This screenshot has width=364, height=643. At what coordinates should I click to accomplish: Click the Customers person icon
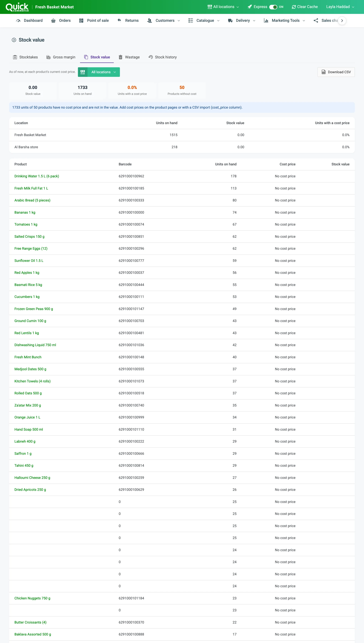coord(150,21)
